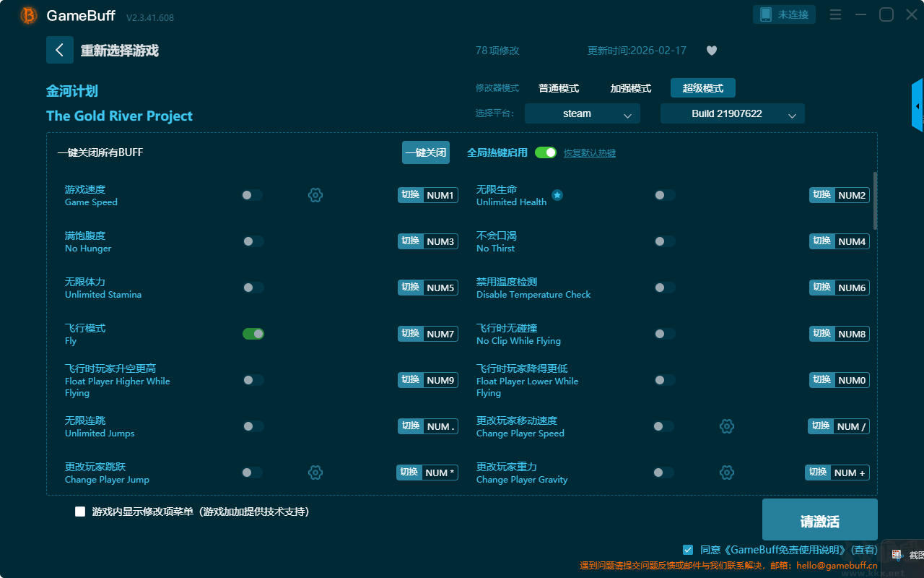
Task: Go back using the back arrow button
Action: tap(60, 50)
